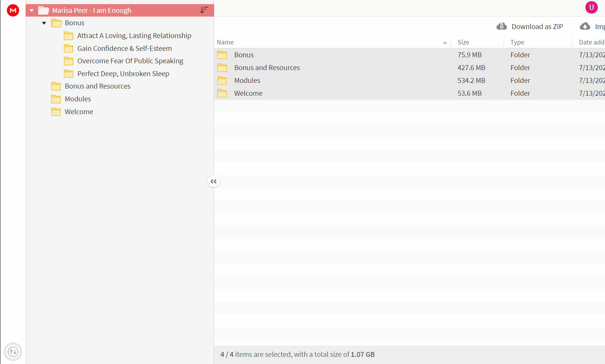The width and height of the screenshot is (605, 364).
Task: Click the Bonus and Resources folder icon in file list
Action: click(222, 68)
